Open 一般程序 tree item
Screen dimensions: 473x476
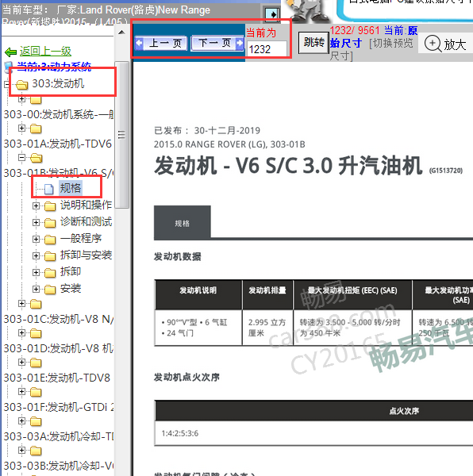tap(81, 238)
